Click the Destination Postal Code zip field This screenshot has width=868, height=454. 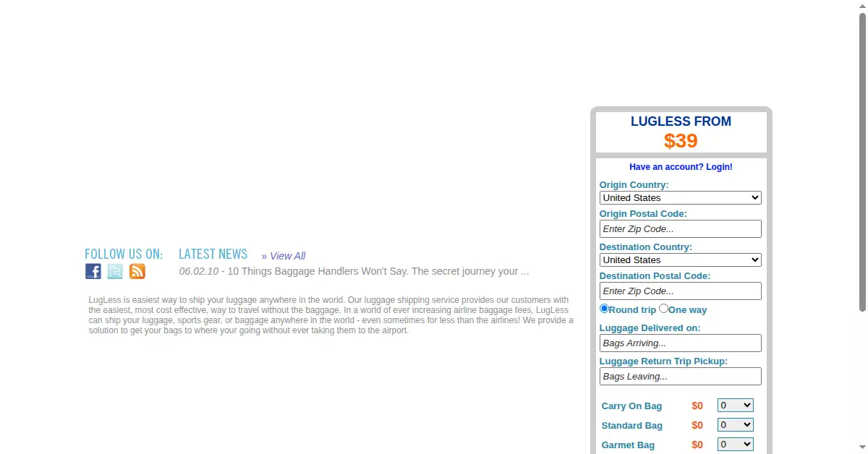[x=681, y=291]
